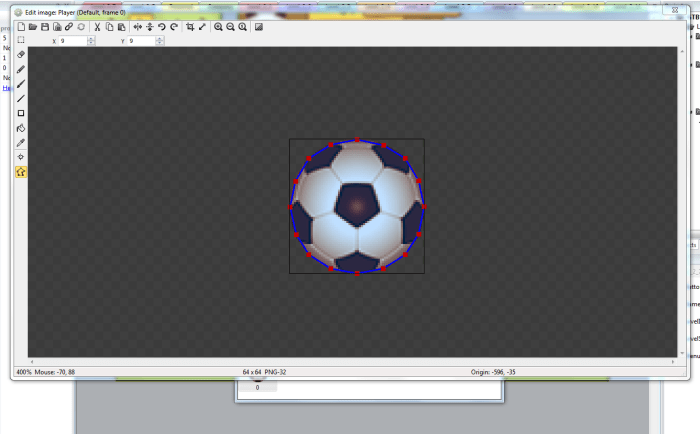
Task: Activate the collision polygon tool
Action: tap(21, 172)
